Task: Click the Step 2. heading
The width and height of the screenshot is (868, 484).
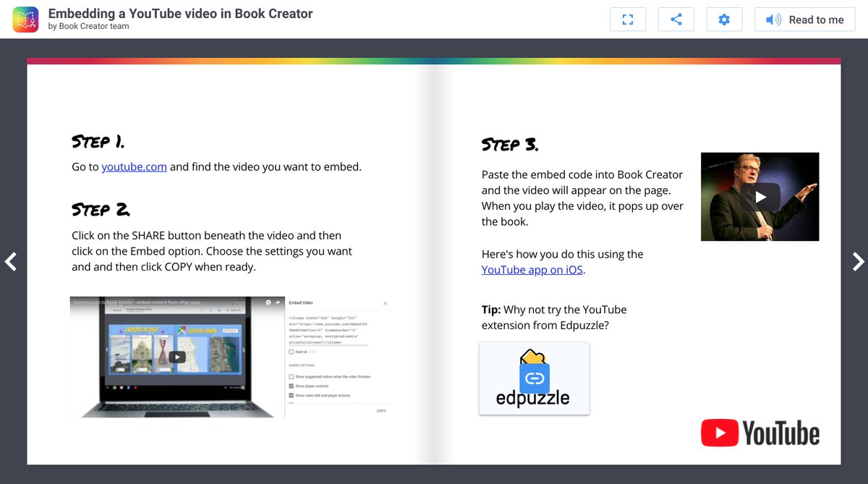Action: click(x=101, y=210)
